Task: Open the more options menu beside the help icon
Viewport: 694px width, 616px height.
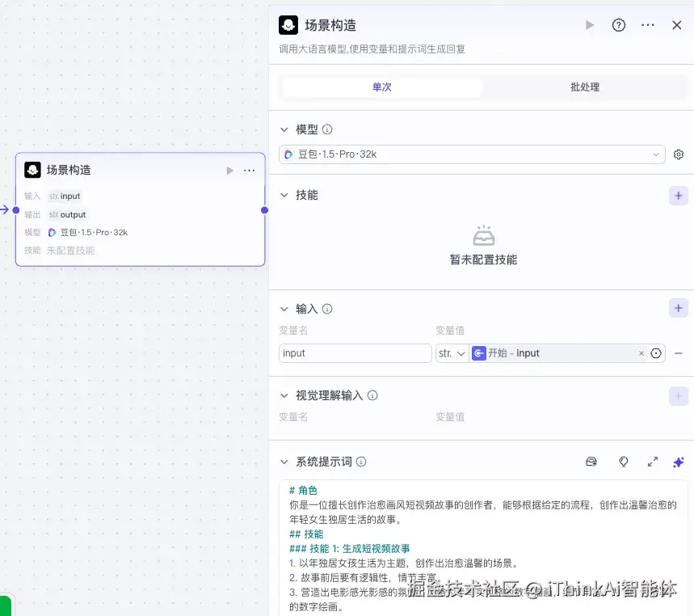Action: click(x=647, y=25)
